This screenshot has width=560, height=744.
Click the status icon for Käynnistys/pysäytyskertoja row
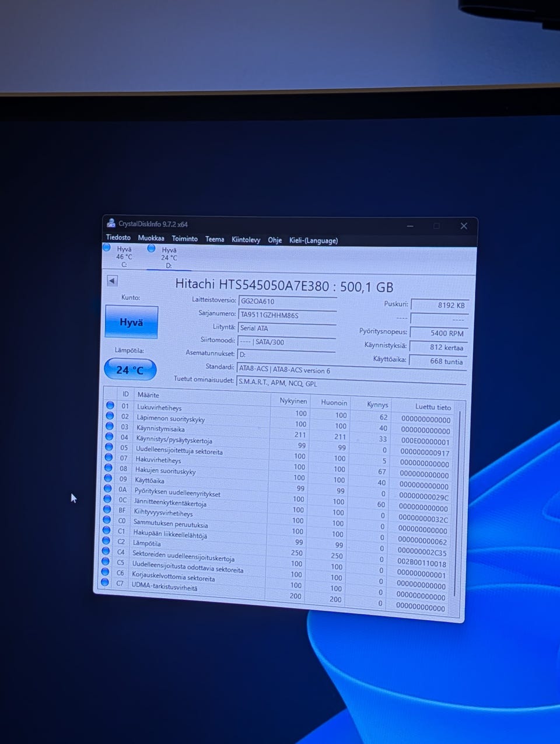[x=109, y=436]
